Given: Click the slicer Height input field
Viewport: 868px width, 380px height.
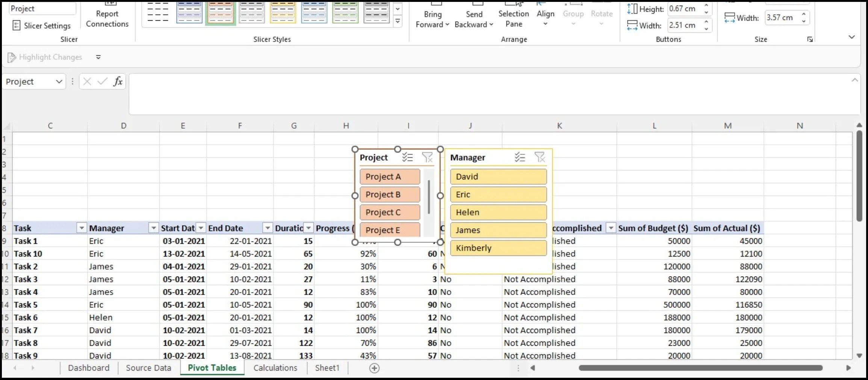Looking at the screenshot, I should [685, 9].
